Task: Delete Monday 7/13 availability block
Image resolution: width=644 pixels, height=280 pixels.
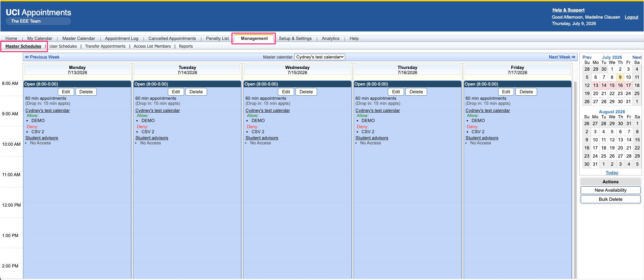Action: [86, 92]
